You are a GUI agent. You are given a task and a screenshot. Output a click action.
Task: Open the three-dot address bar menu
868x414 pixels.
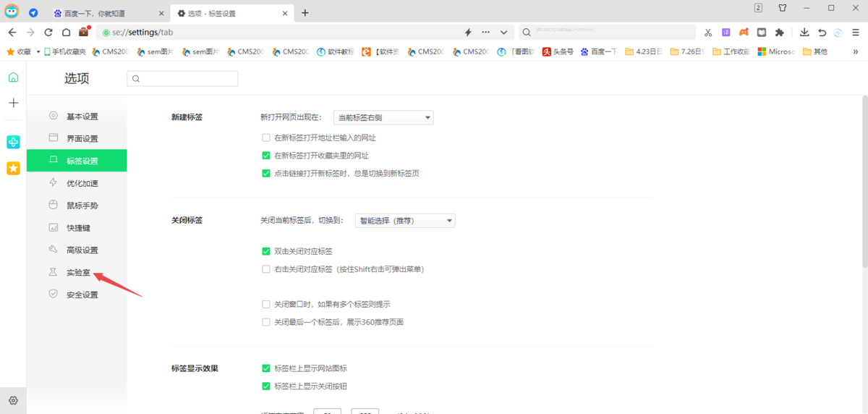[x=485, y=32]
